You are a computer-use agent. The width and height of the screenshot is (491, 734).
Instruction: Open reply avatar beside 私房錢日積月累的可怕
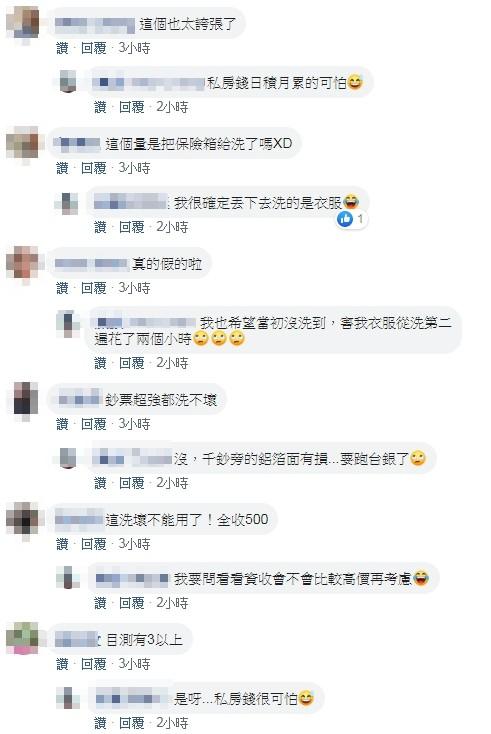point(68,81)
